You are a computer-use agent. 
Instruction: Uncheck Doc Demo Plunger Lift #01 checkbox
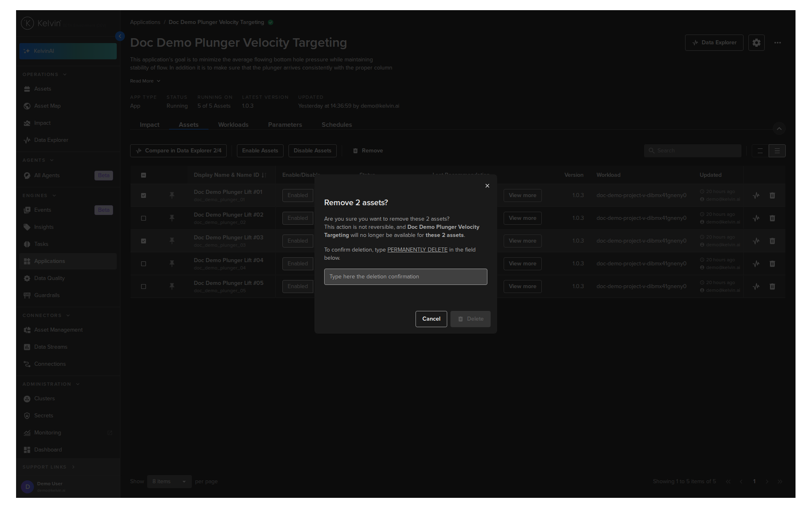pyautogui.click(x=143, y=196)
